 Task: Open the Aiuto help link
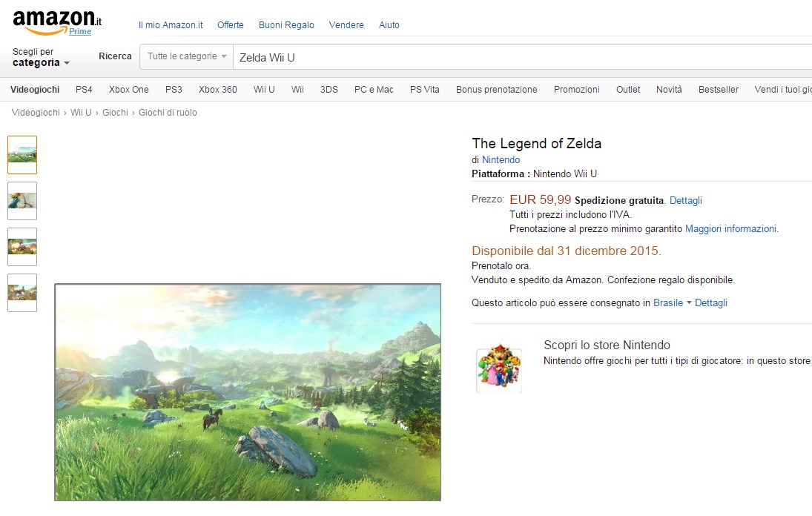(x=389, y=25)
